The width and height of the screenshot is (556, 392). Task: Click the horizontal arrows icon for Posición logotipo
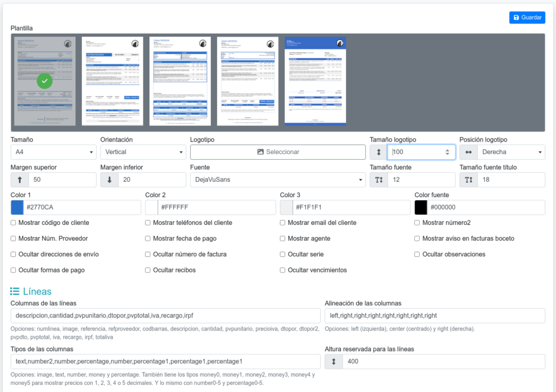pyautogui.click(x=468, y=152)
